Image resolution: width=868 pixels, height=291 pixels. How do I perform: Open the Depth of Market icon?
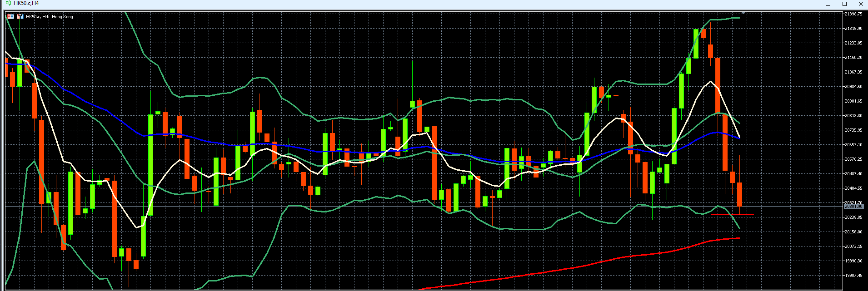pos(20,16)
